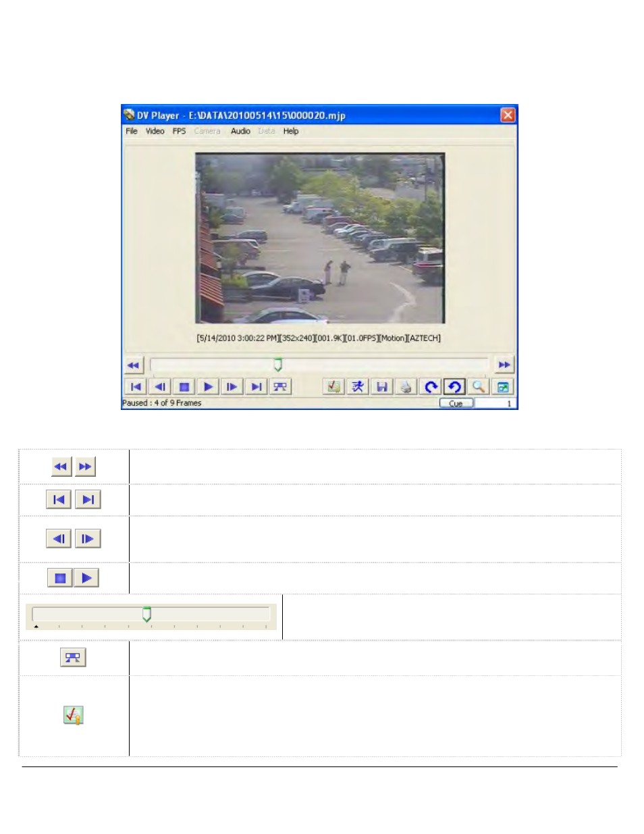
Task: Step forward one frame in DV Player toolbar
Action: 232,387
